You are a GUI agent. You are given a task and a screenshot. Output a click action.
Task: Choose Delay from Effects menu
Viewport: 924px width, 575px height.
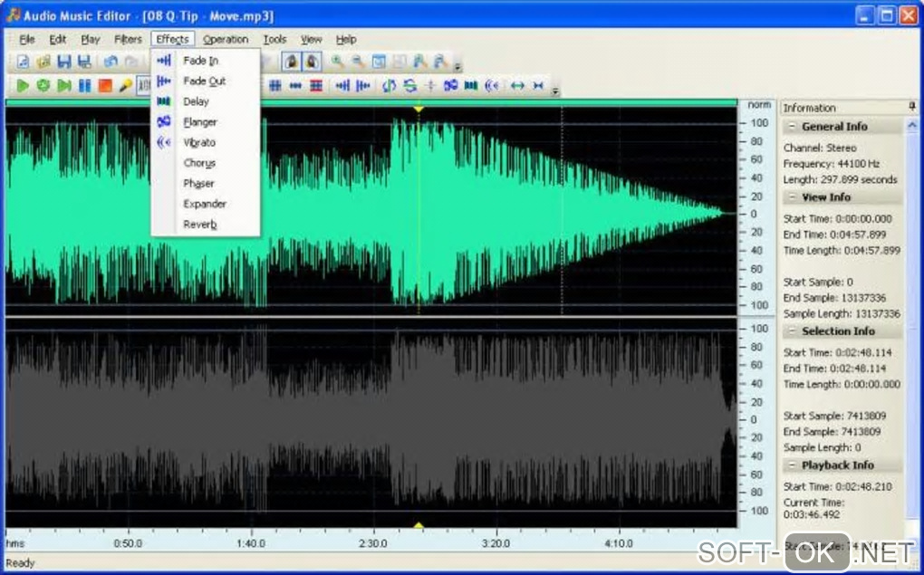click(205, 101)
